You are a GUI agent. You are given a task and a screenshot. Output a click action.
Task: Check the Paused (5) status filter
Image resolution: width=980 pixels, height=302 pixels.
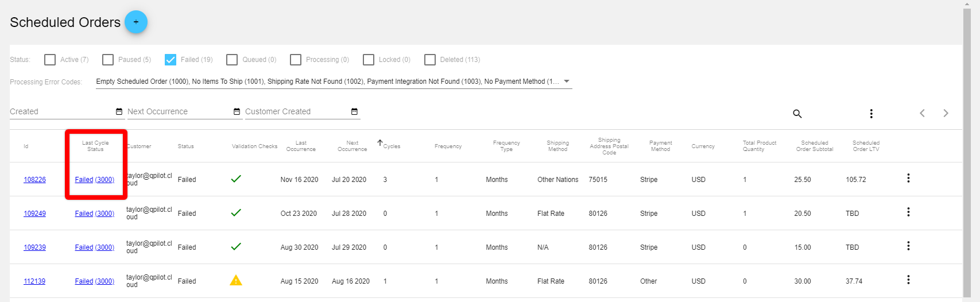[108, 60]
